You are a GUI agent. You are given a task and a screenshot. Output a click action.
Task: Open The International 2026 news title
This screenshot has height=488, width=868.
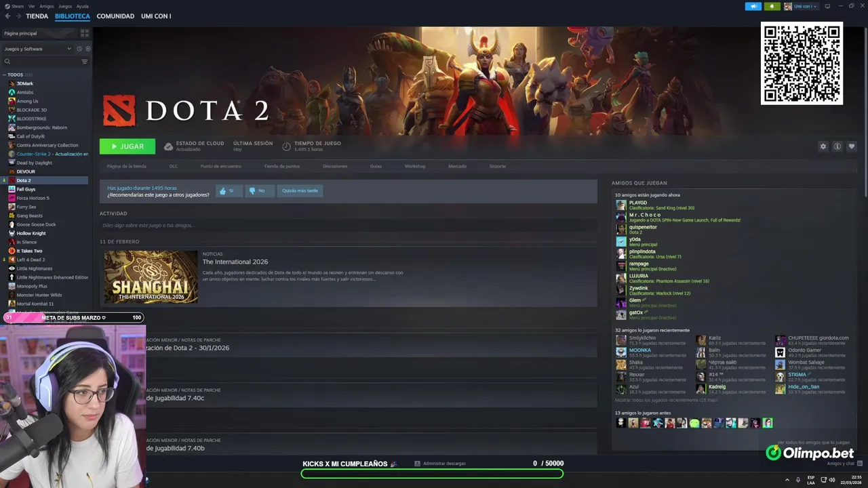[235, 262]
